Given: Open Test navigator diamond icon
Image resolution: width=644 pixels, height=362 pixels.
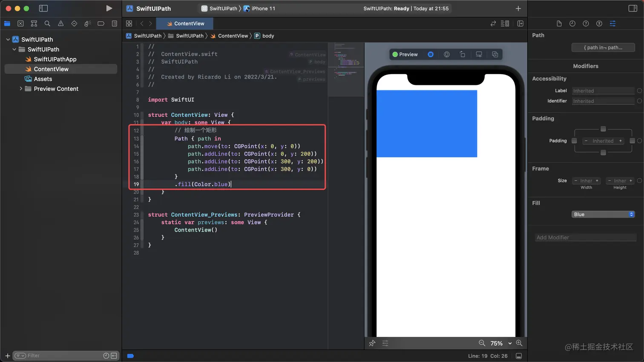Looking at the screenshot, I should pos(74,23).
